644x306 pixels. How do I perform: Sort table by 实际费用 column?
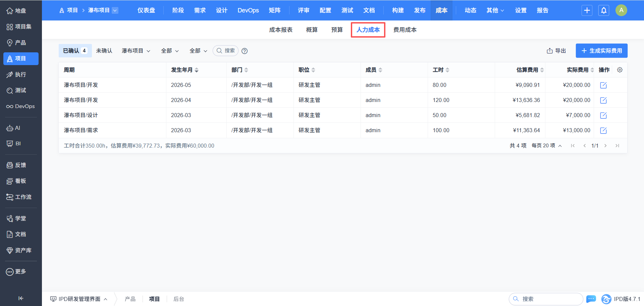[581, 70]
